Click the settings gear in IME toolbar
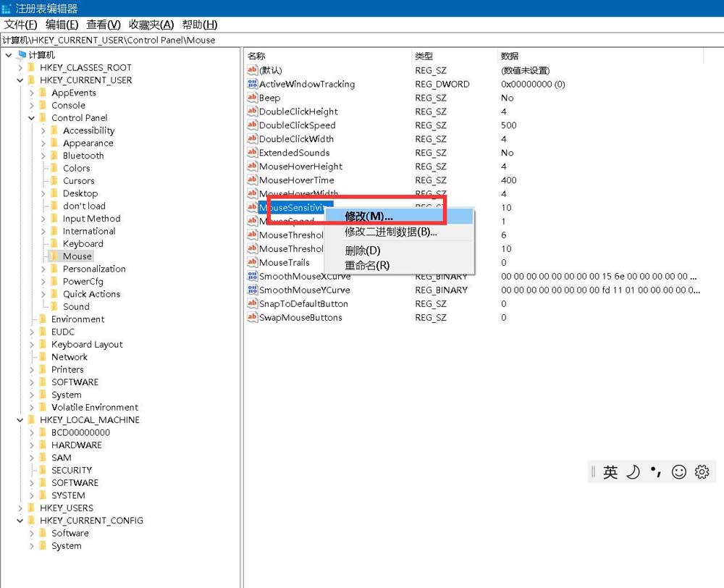The width and height of the screenshot is (724, 588). 701,472
